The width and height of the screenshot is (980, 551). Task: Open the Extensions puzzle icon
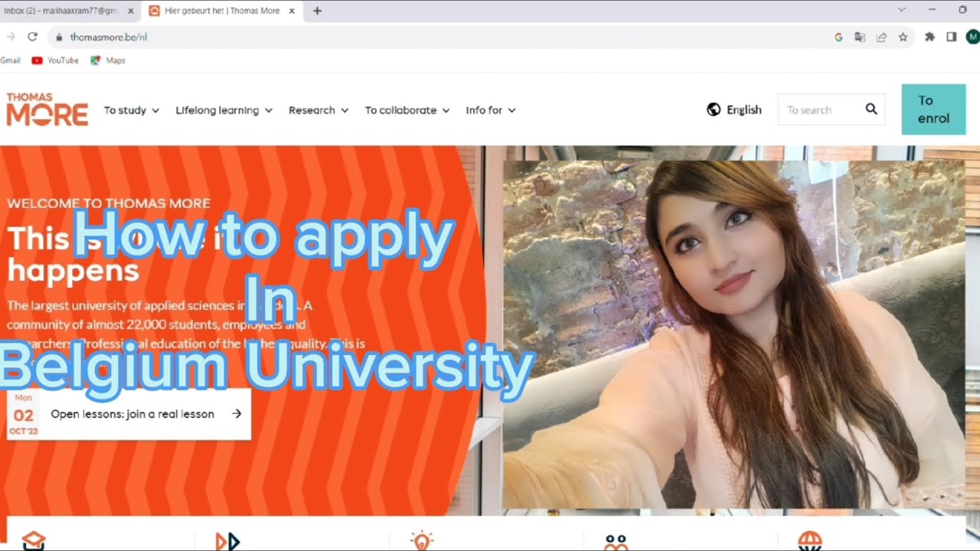[929, 37]
